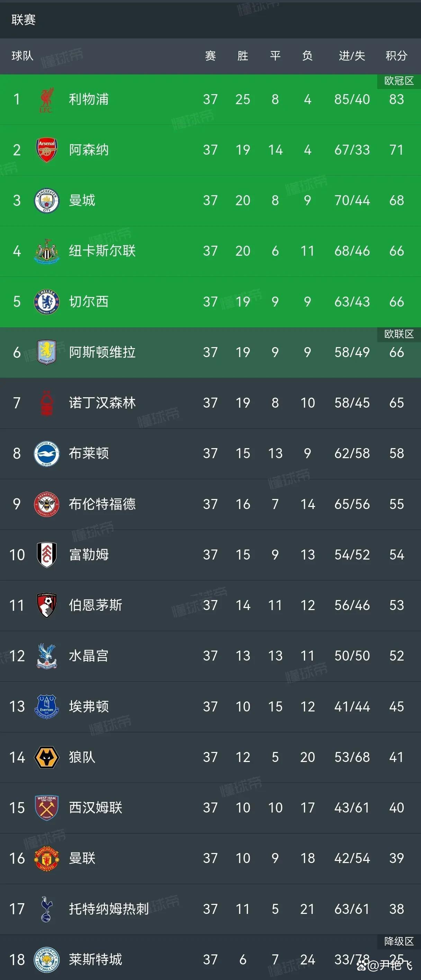Tap the 欧冠区 zone label
Image resolution: width=421 pixels, height=980 pixels.
click(398, 81)
